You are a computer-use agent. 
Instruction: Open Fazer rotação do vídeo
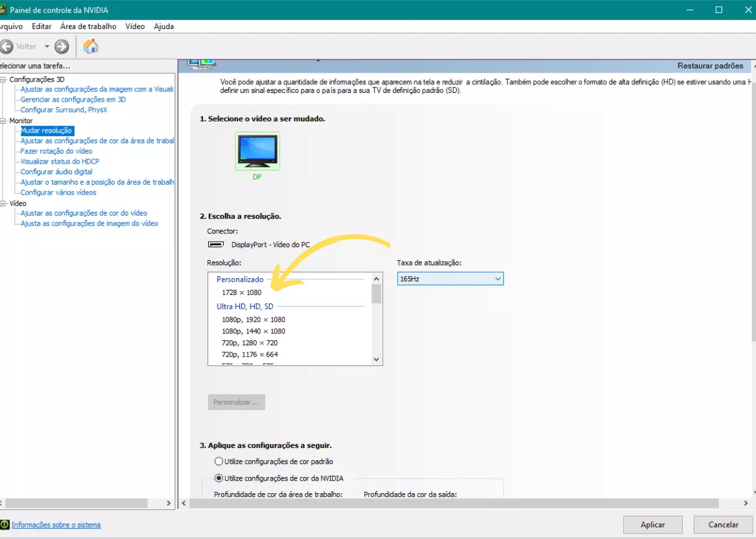(x=56, y=151)
